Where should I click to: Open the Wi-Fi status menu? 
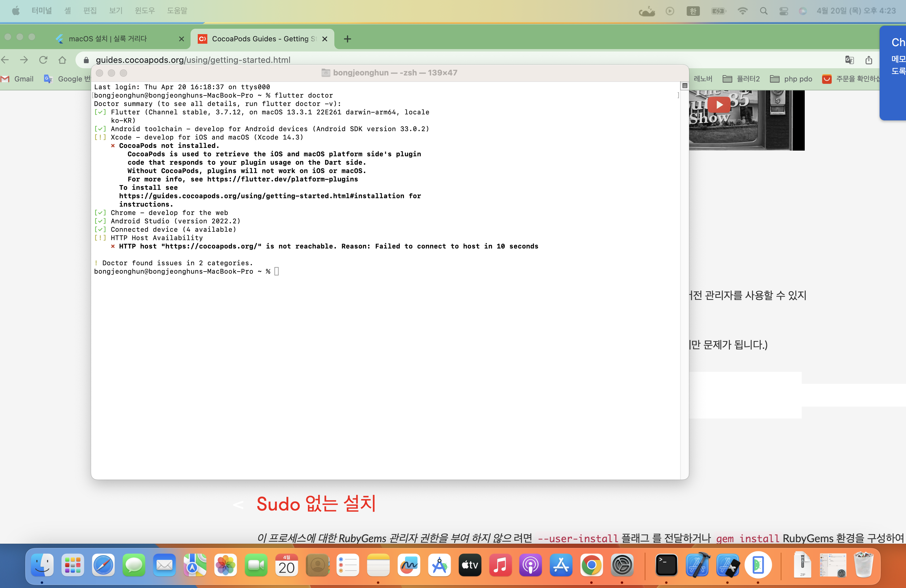pos(742,11)
